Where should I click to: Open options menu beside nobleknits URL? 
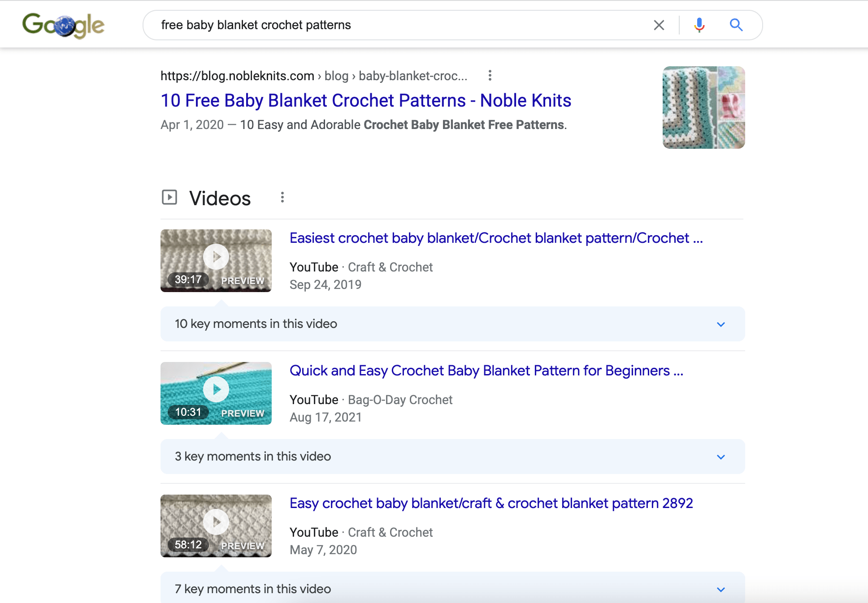(490, 75)
